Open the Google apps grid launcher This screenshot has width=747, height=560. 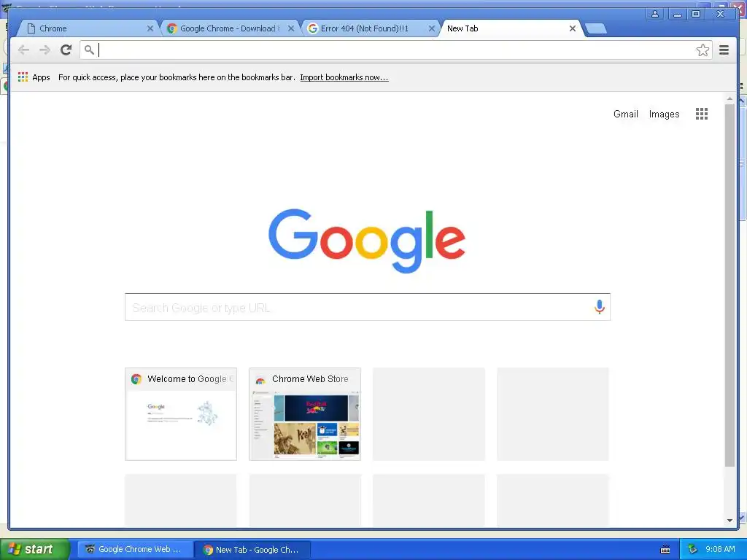coord(701,114)
